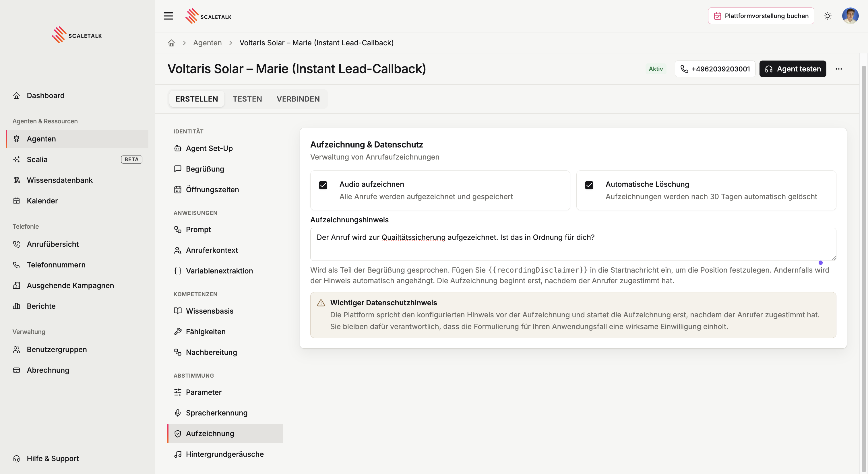Click the Spracherkennung microphone icon
Screen dimensions: 868x474
(178, 413)
